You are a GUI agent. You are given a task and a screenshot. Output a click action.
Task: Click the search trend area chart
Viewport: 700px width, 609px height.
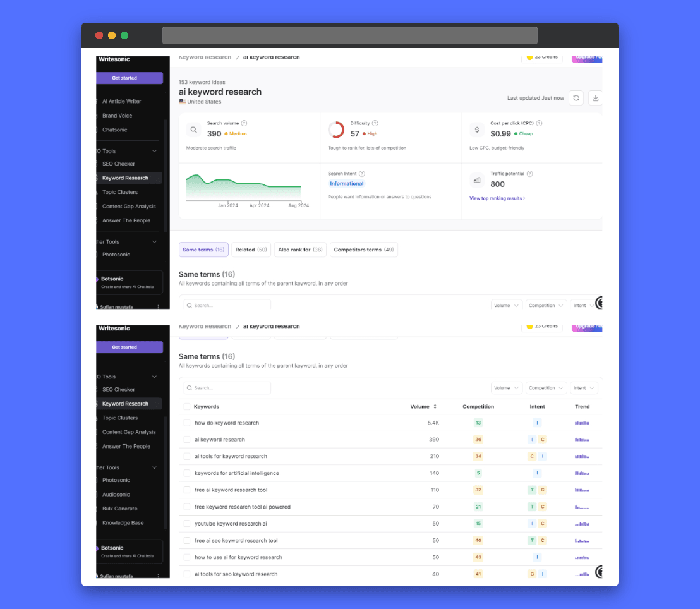point(244,187)
